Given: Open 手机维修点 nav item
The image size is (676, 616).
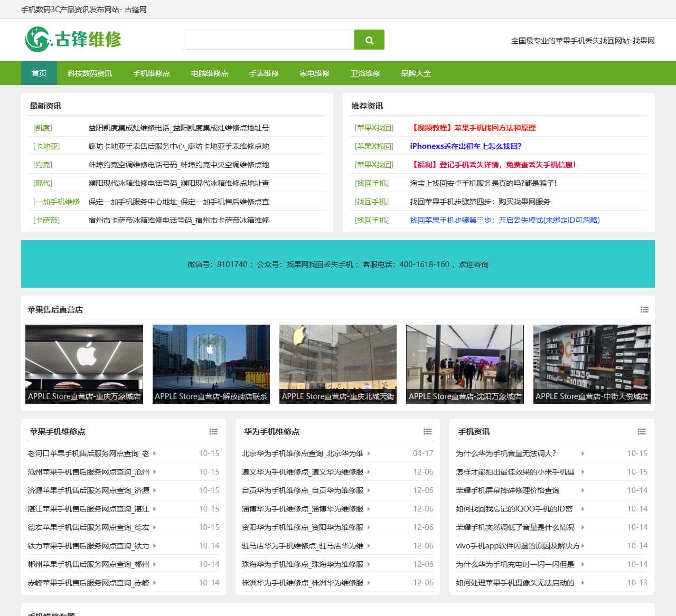Looking at the screenshot, I should click(152, 73).
